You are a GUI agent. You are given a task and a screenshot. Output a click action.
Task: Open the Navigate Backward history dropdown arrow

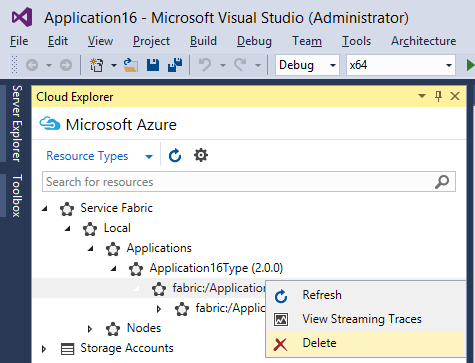(x=49, y=65)
